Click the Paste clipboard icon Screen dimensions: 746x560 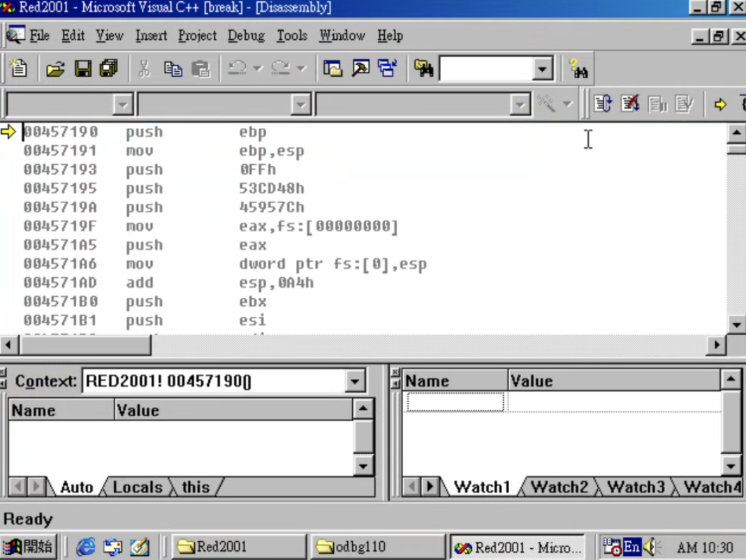tap(200, 69)
